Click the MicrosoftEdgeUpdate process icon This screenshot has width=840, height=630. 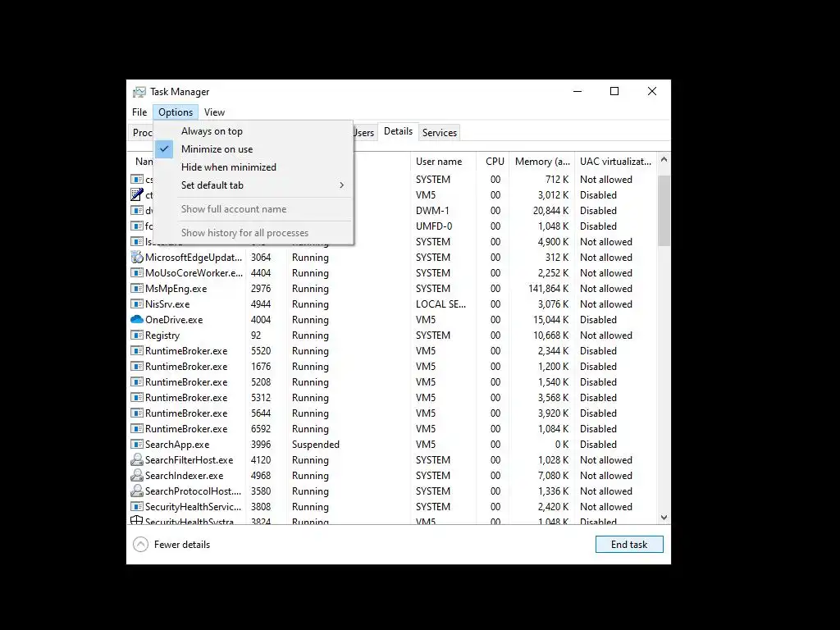(x=137, y=257)
